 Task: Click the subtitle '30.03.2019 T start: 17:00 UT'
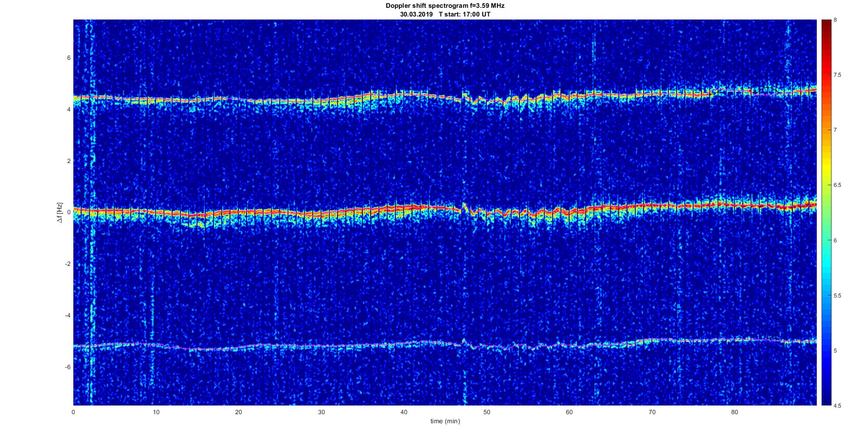point(445,14)
